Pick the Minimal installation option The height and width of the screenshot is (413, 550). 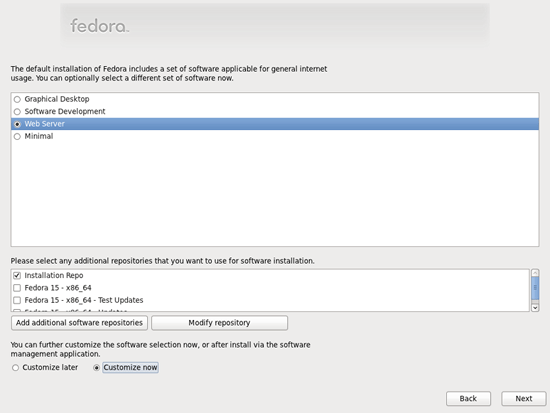tap(17, 136)
